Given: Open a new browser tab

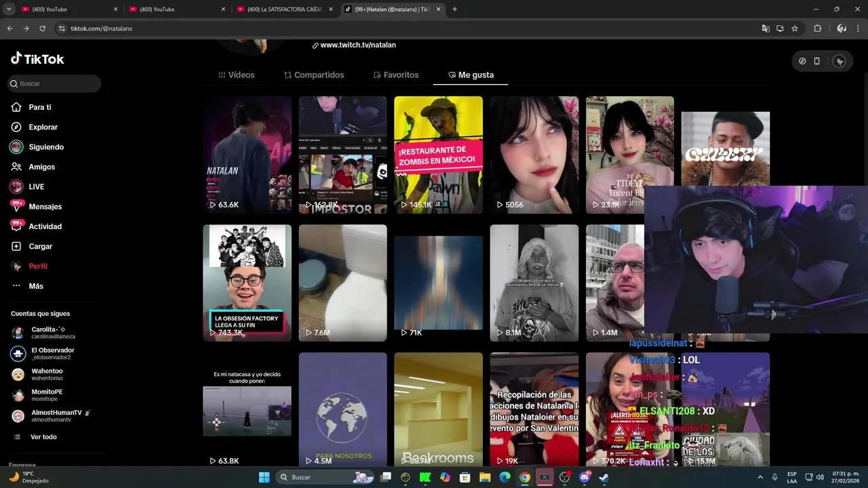Looking at the screenshot, I should 454,9.
